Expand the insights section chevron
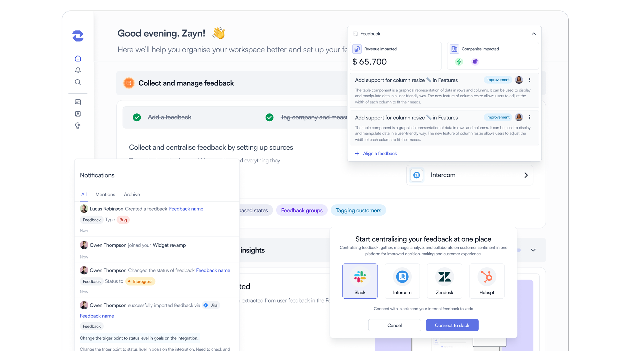Image resolution: width=644 pixels, height=351 pixels. (533, 250)
